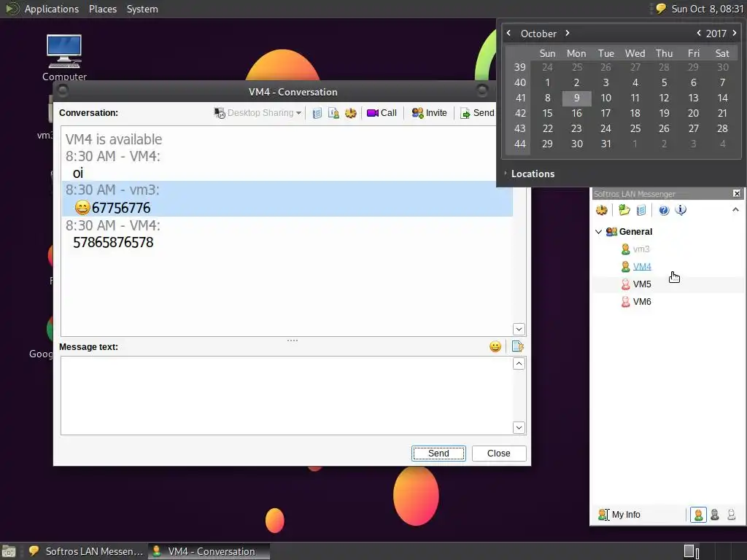This screenshot has width=747, height=560.
Task: Open quick message templates icon beside smiley
Action: [518, 346]
